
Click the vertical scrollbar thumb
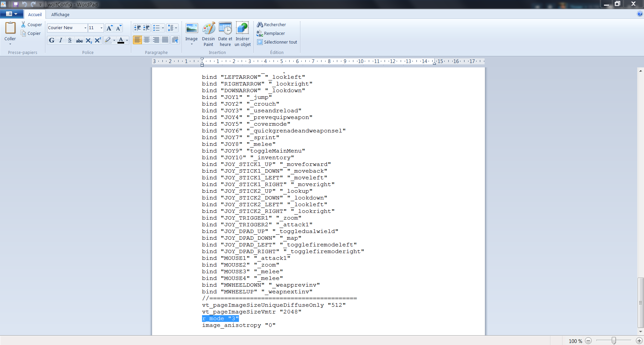click(x=641, y=302)
